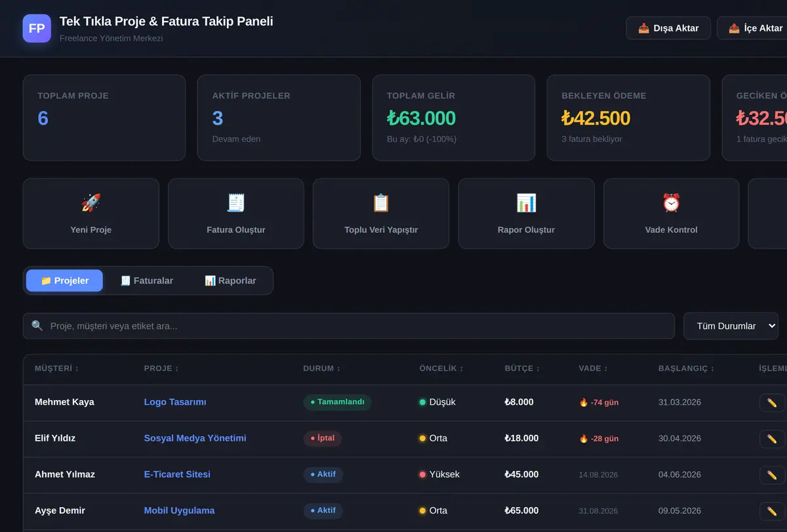
Task: Sort by the BÜTÇE column header
Action: pyautogui.click(x=522, y=369)
